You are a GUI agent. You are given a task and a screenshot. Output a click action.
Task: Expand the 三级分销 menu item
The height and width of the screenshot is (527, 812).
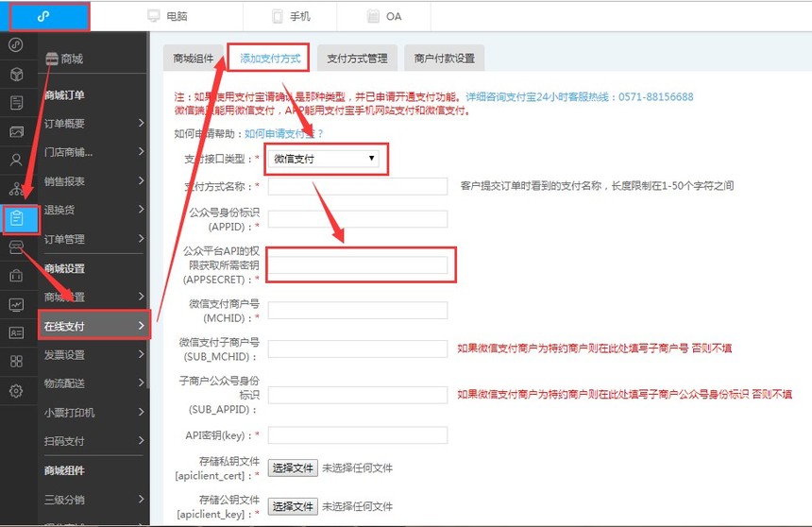93,500
